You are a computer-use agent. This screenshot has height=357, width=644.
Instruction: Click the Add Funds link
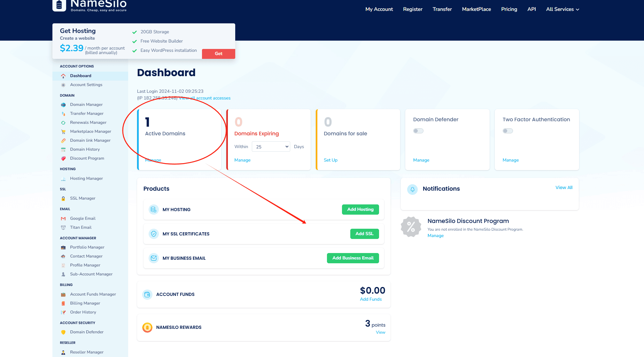tap(371, 299)
